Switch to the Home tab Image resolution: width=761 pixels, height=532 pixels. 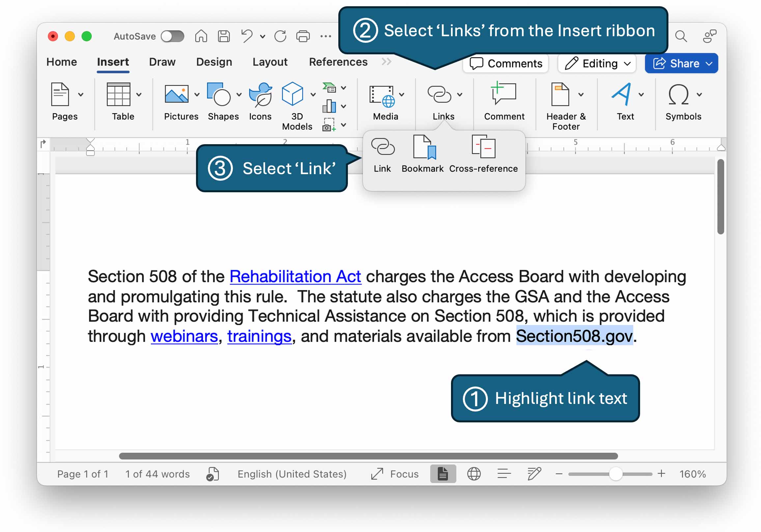[x=62, y=62]
